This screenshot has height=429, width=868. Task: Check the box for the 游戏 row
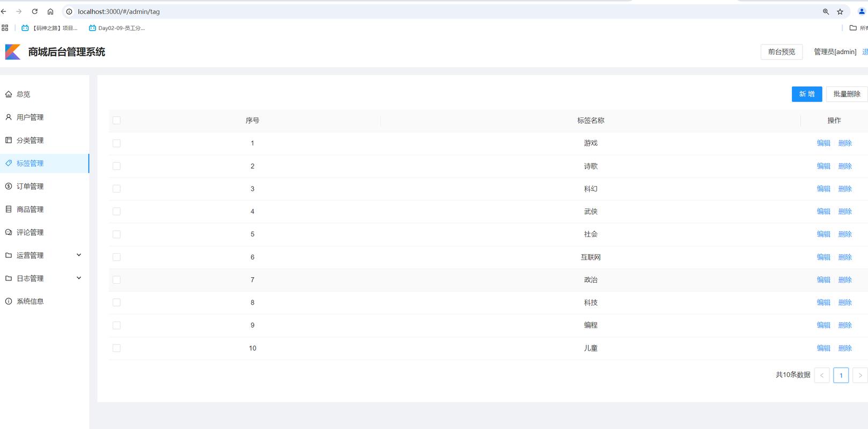tap(116, 143)
